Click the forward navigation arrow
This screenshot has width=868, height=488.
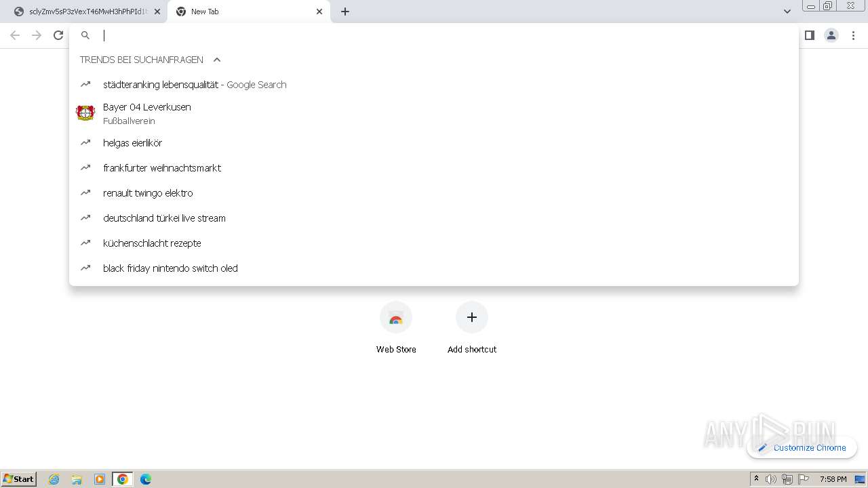pos(37,35)
